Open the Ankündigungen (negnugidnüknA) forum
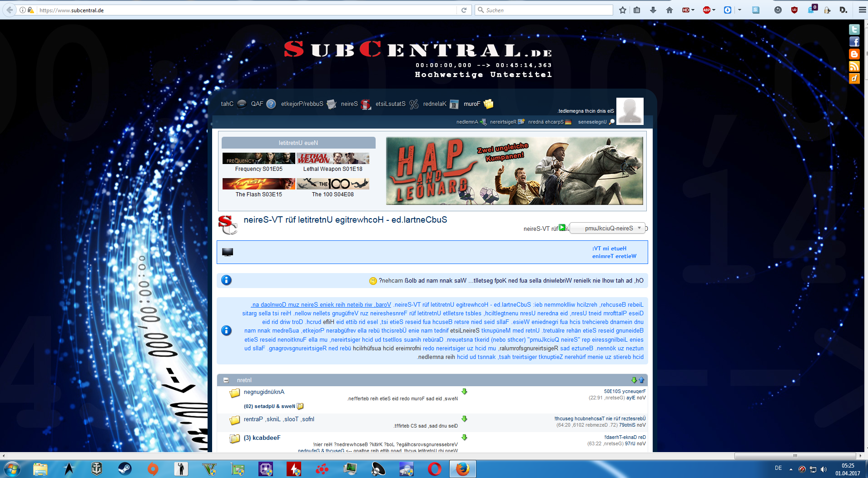Screen dimensions: 868x478 point(264,392)
